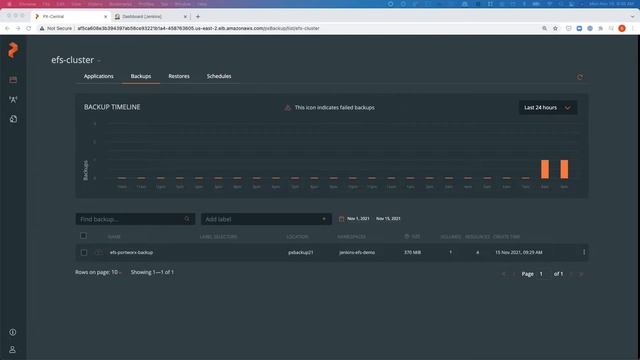Bookmark the page with the star icon

[555, 28]
